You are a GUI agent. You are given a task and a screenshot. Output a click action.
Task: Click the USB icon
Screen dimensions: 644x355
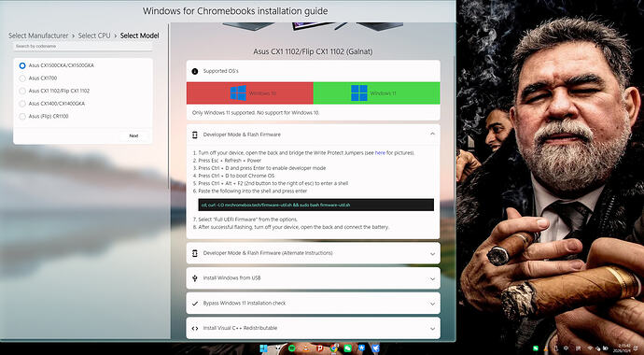(x=195, y=278)
